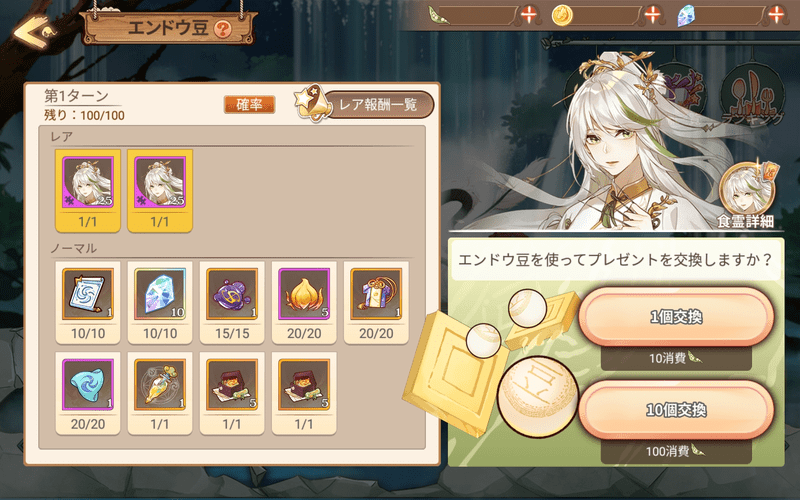Add crystals with plus button
Viewport: 800px width, 500px height.
776,15
